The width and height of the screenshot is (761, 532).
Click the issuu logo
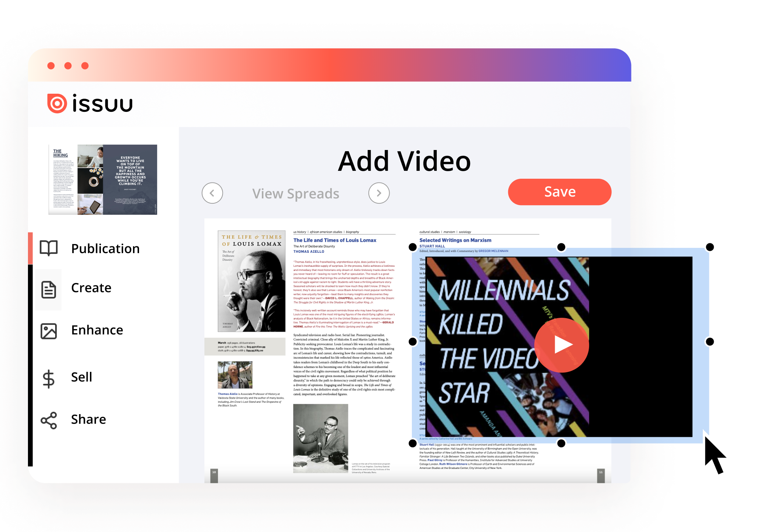[x=90, y=103]
